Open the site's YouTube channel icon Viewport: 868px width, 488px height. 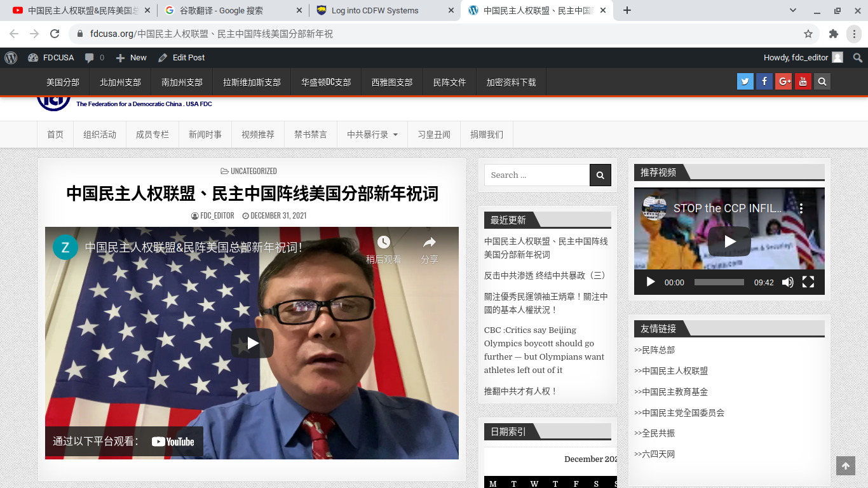(x=803, y=81)
